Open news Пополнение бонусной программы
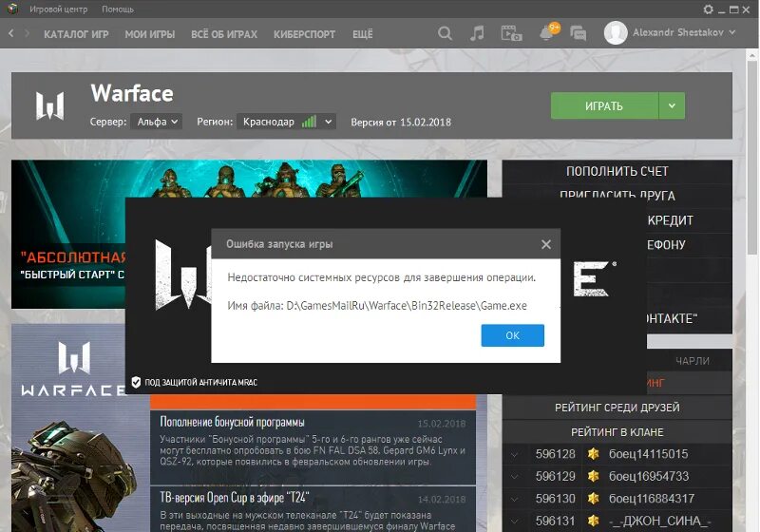Viewport: 760px width, 532px height. tap(232, 422)
